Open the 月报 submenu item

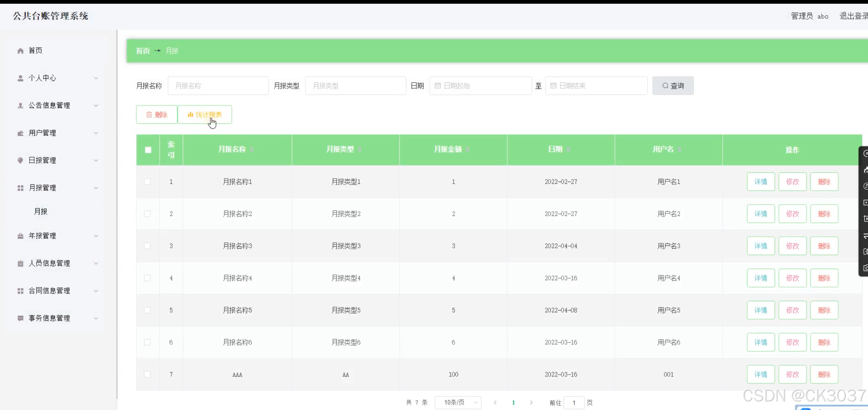coord(41,212)
